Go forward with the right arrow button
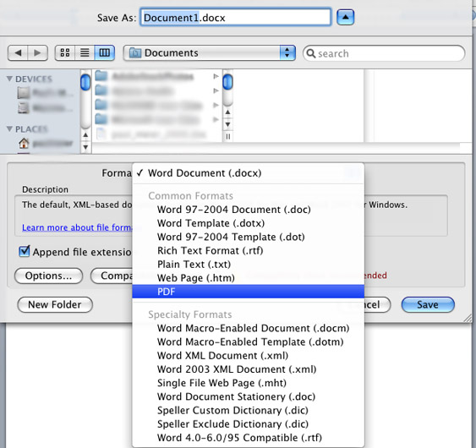This screenshot has width=476, height=448. point(38,53)
